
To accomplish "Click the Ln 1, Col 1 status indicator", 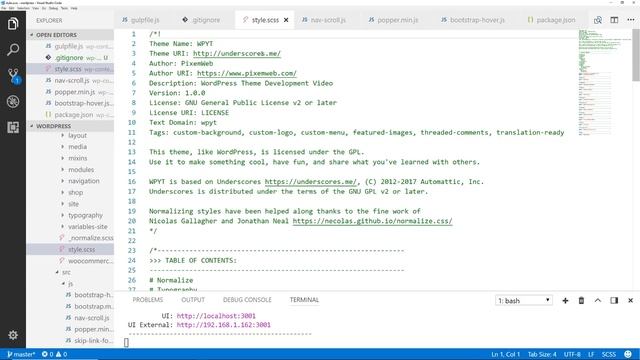I will (505, 354).
